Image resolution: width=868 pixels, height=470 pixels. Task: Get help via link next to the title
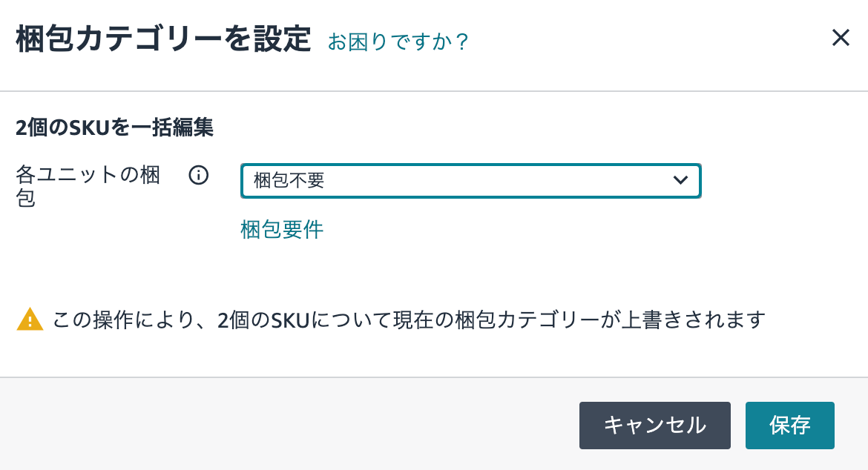coord(398,42)
